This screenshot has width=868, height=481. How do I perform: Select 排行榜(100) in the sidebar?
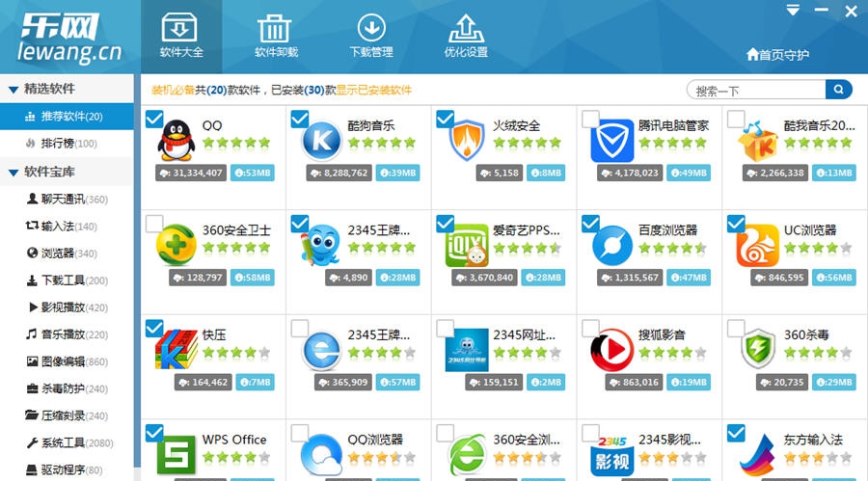67,144
